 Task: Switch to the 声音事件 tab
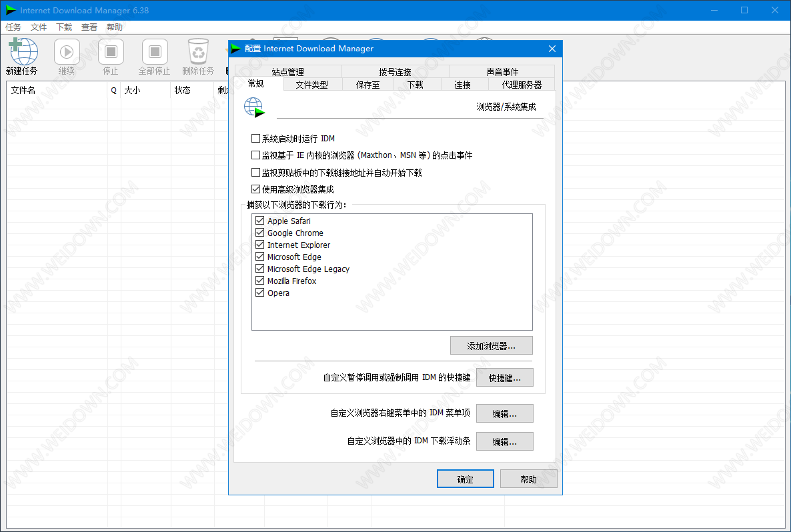pos(502,71)
